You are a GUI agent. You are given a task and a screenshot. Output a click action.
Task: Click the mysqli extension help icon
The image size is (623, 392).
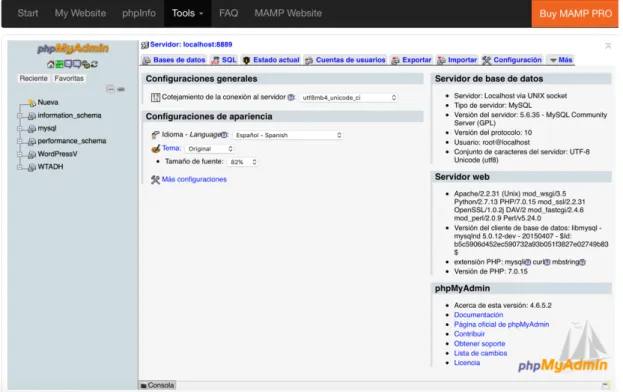(x=528, y=262)
